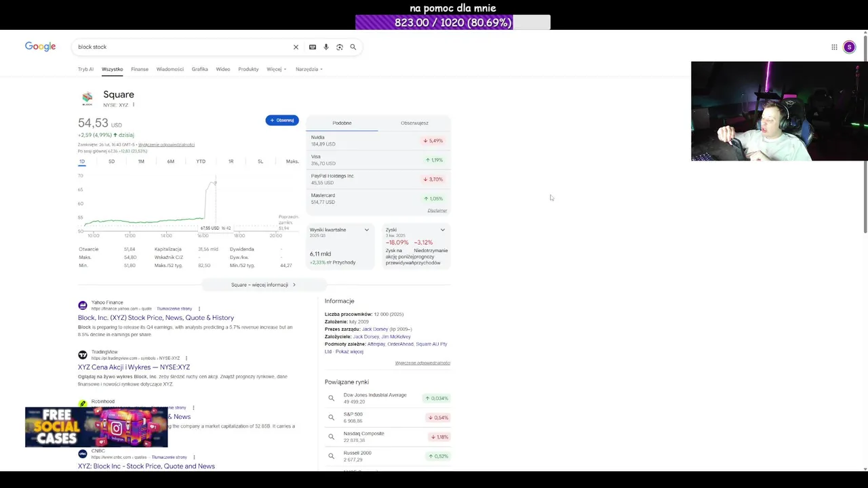Image resolution: width=868 pixels, height=488 pixels.
Task: Open three-dot options for Robinhood result
Action: click(193, 408)
